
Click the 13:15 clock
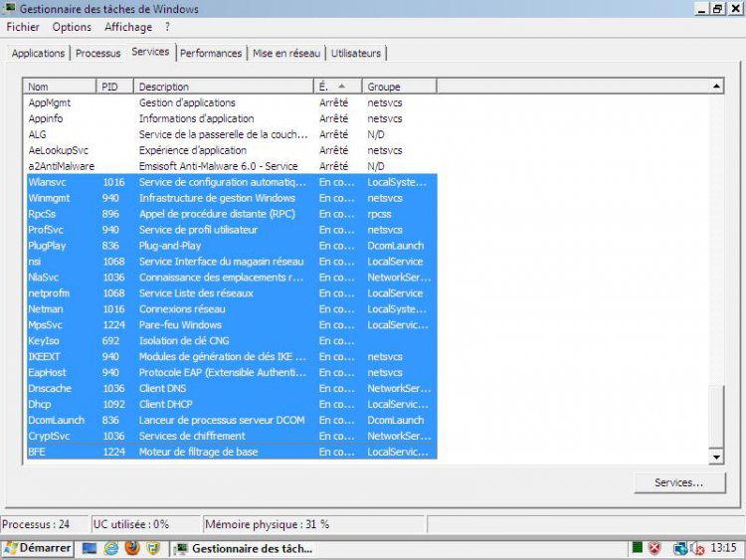tap(723, 548)
